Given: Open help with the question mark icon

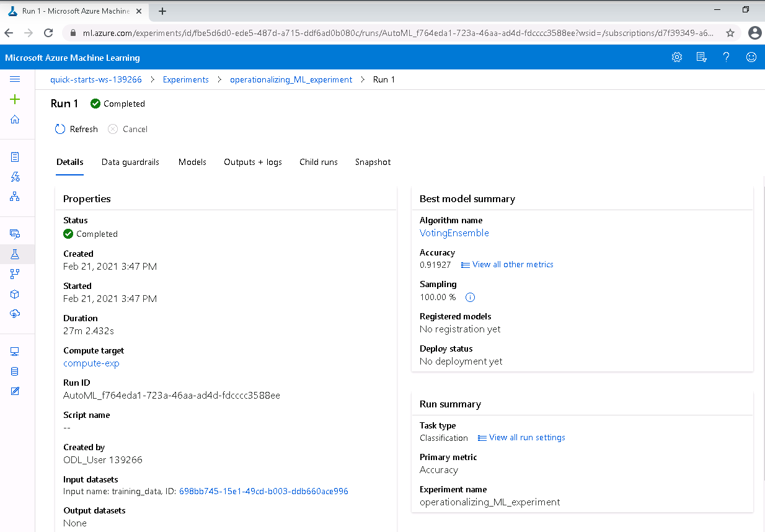Looking at the screenshot, I should pyautogui.click(x=726, y=56).
